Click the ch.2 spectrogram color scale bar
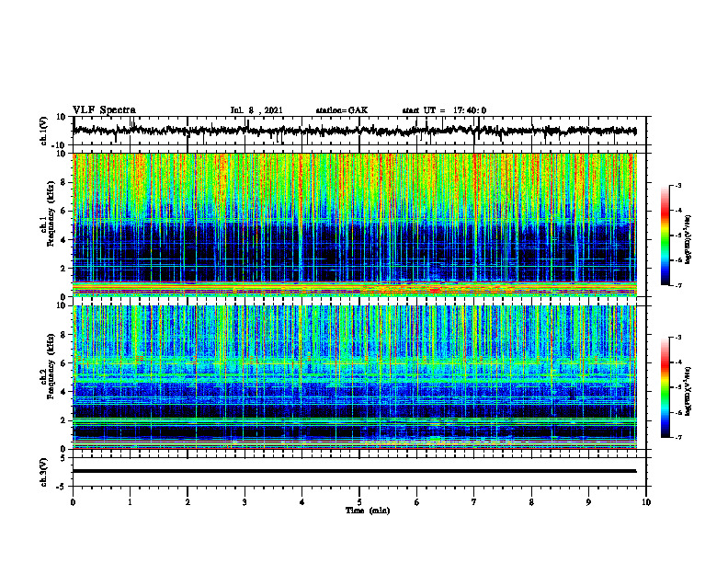728x563 pixels. click(665, 387)
